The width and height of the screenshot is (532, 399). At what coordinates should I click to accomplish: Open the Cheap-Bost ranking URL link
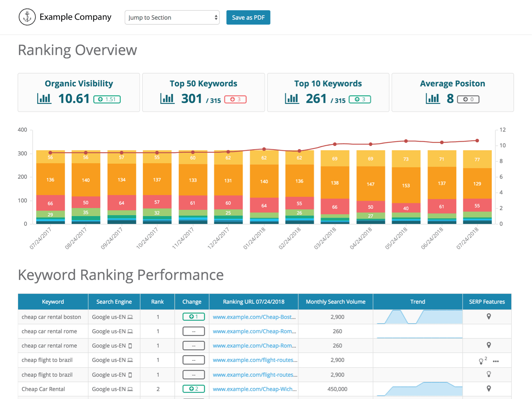click(x=254, y=317)
